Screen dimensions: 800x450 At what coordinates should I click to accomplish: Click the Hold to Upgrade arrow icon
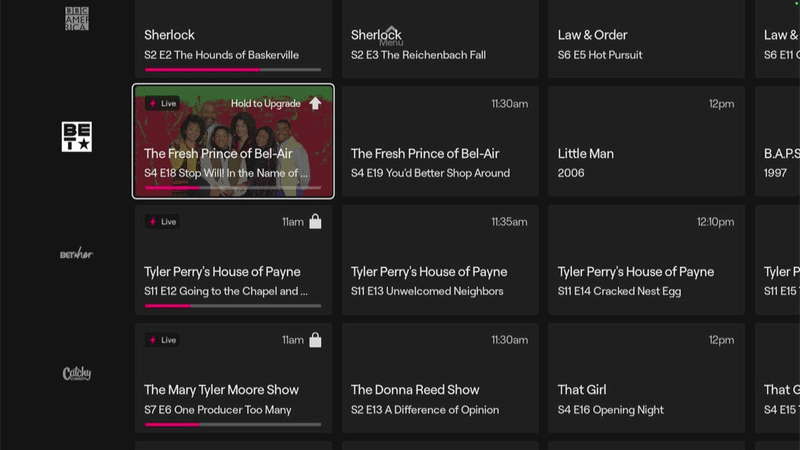coord(315,103)
